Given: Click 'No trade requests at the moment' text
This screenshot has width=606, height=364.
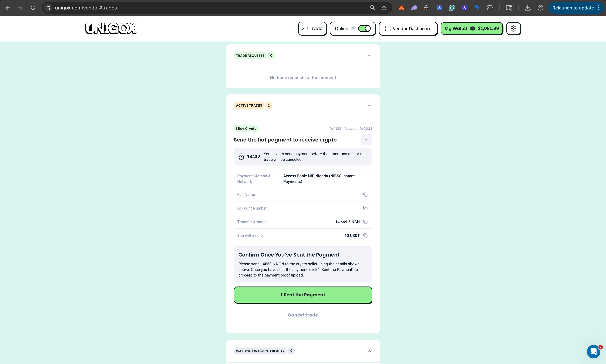Looking at the screenshot, I should (303, 77).
